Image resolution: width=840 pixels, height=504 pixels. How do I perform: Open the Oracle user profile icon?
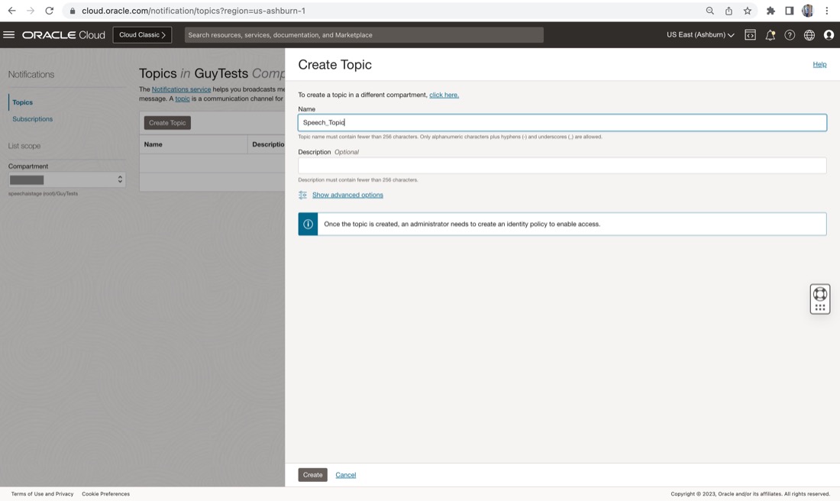pyautogui.click(x=829, y=35)
